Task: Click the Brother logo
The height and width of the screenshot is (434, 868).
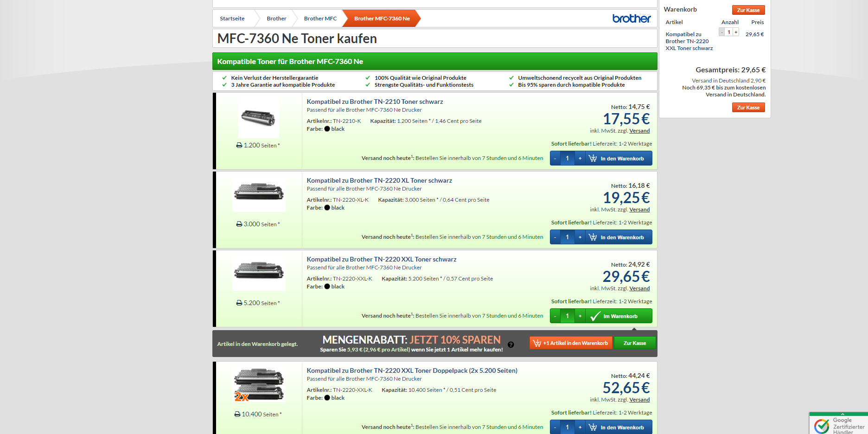Action: coord(631,19)
